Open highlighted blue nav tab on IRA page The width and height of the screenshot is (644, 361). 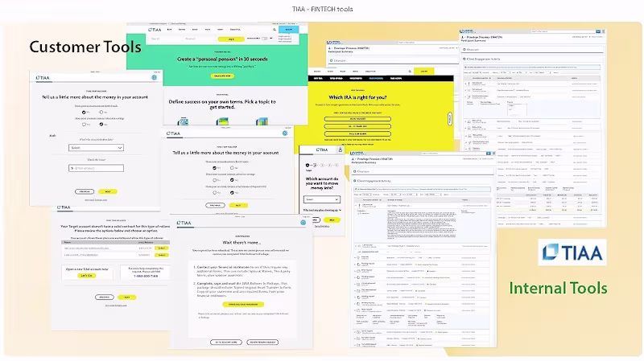pos(376,78)
